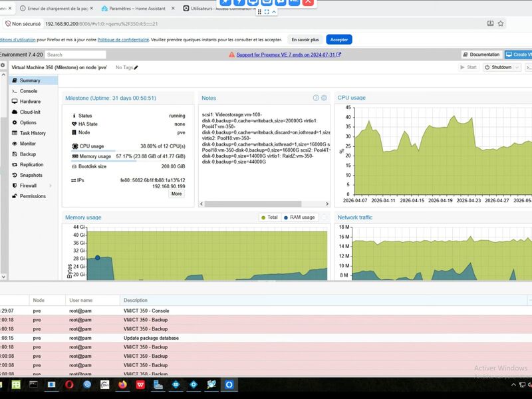
Task: Toggle the RAM usage series in legend
Action: [300, 217]
